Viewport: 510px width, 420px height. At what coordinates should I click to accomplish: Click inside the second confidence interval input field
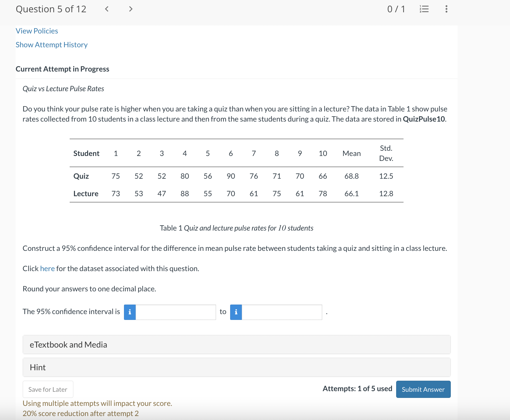282,312
